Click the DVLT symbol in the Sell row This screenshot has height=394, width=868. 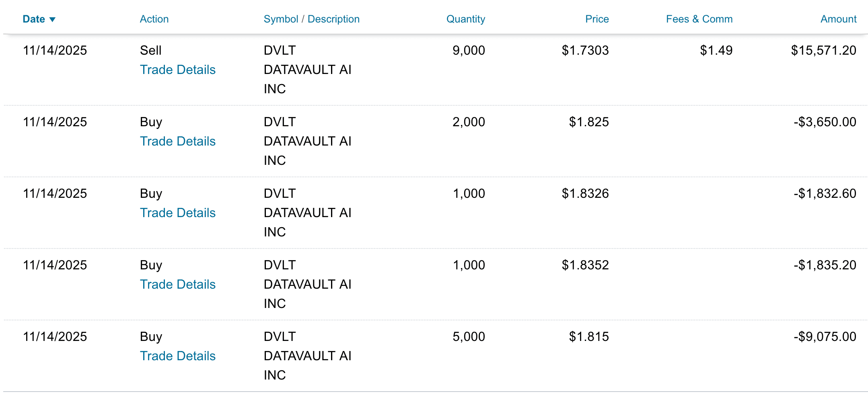coord(280,51)
